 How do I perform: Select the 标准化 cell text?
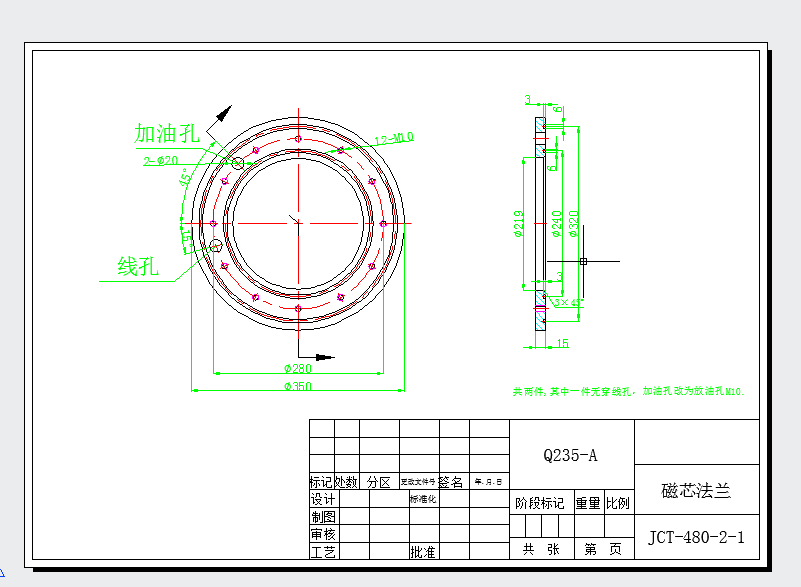coord(423,499)
